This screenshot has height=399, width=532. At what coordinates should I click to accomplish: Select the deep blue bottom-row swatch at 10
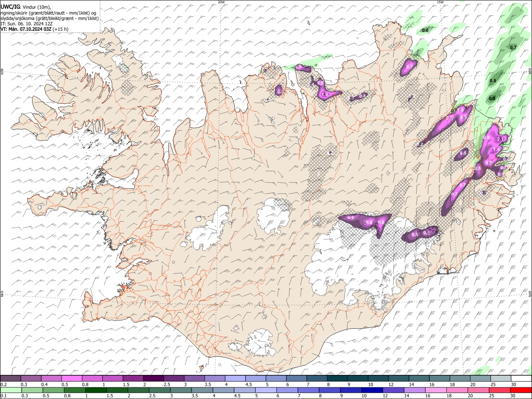coord(372,390)
